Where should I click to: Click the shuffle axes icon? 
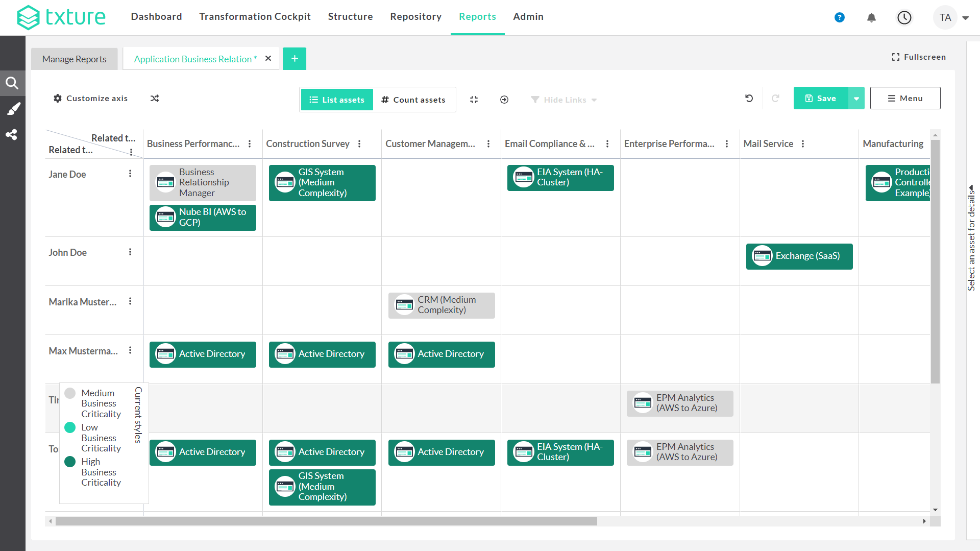click(155, 99)
